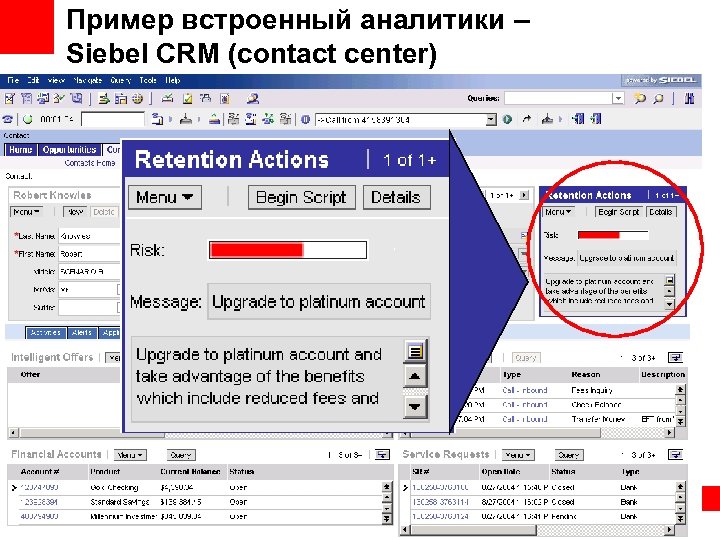Click the magnifier icon beside Queries box
The height and width of the screenshot is (540, 720).
(x=658, y=98)
